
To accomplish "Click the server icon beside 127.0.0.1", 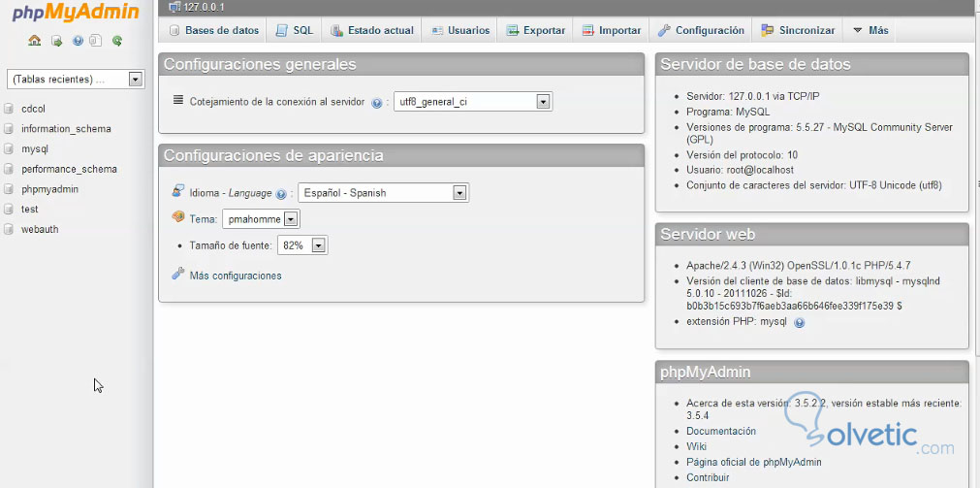I will (x=174, y=8).
